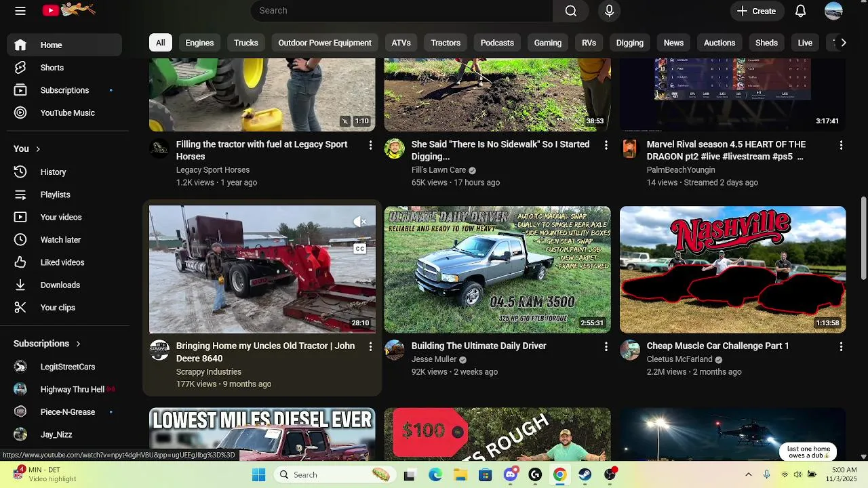Screen dimensions: 868x488
Task: Click the taskbar Search box
Action: (336, 474)
